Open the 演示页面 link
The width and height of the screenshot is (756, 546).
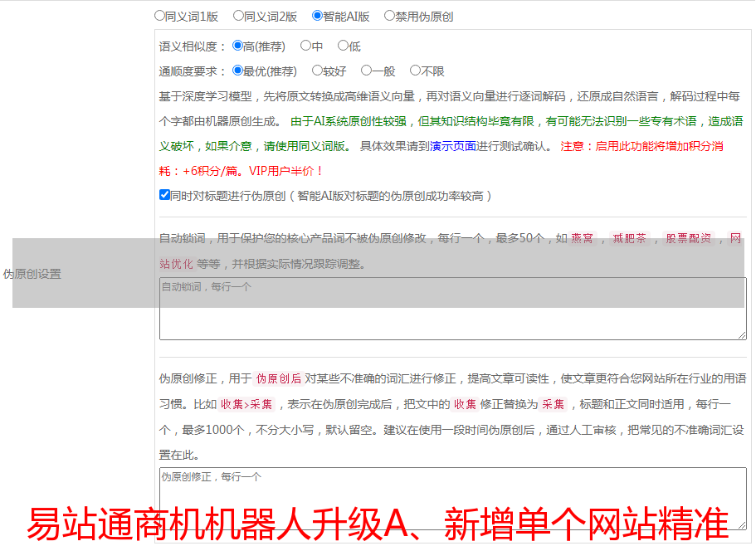click(453, 146)
